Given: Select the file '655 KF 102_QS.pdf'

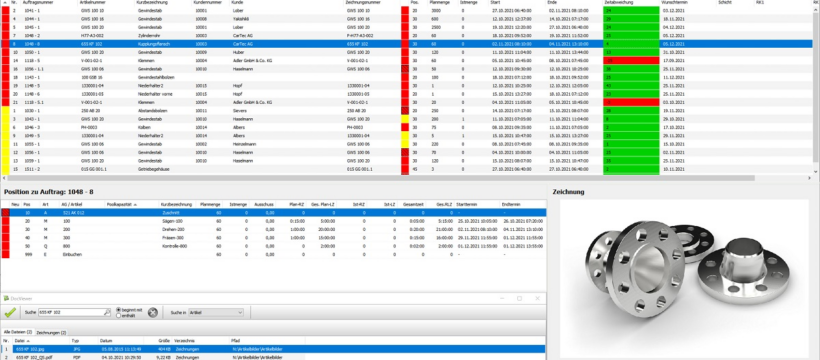Looking at the screenshot, I should tap(273, 357).
